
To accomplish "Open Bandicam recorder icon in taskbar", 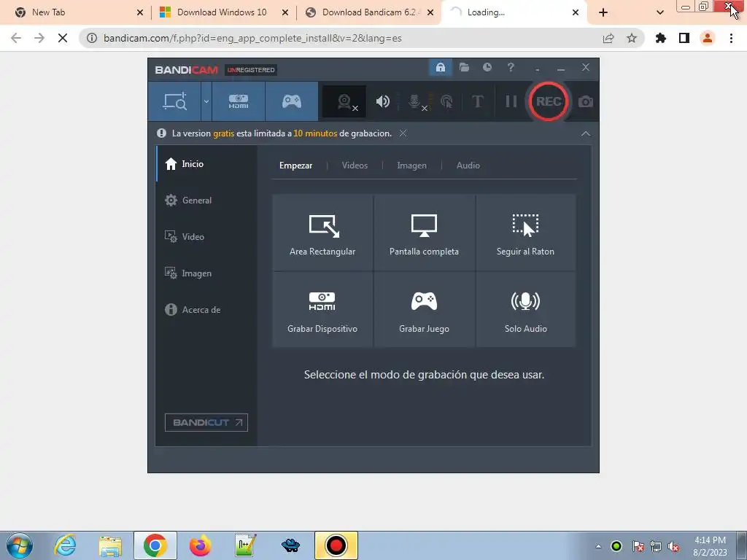I will pos(336,545).
